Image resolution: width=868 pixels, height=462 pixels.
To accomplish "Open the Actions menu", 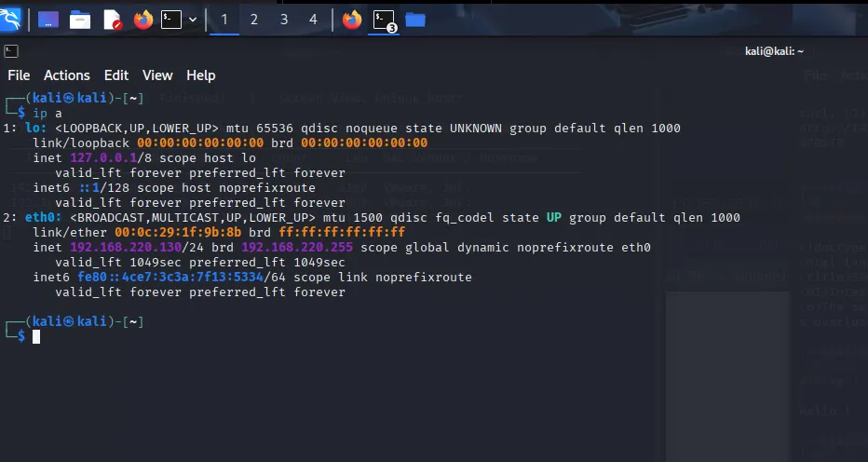I will 67,75.
